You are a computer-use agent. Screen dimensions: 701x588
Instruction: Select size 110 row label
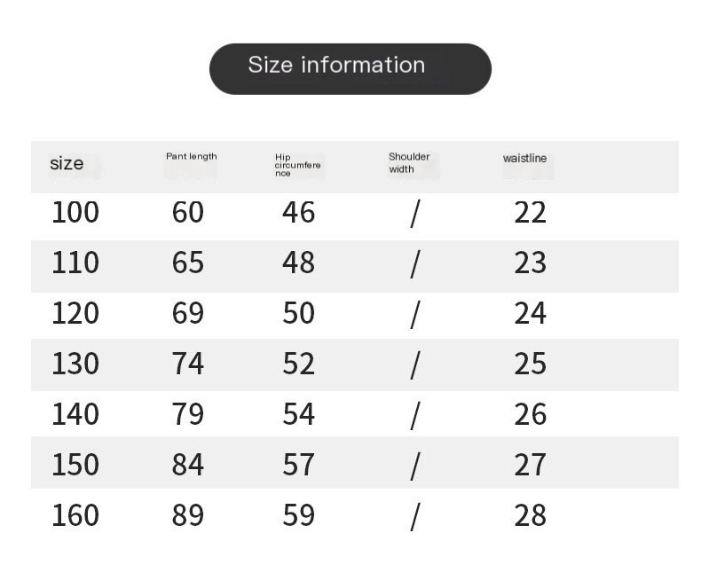coord(75,263)
